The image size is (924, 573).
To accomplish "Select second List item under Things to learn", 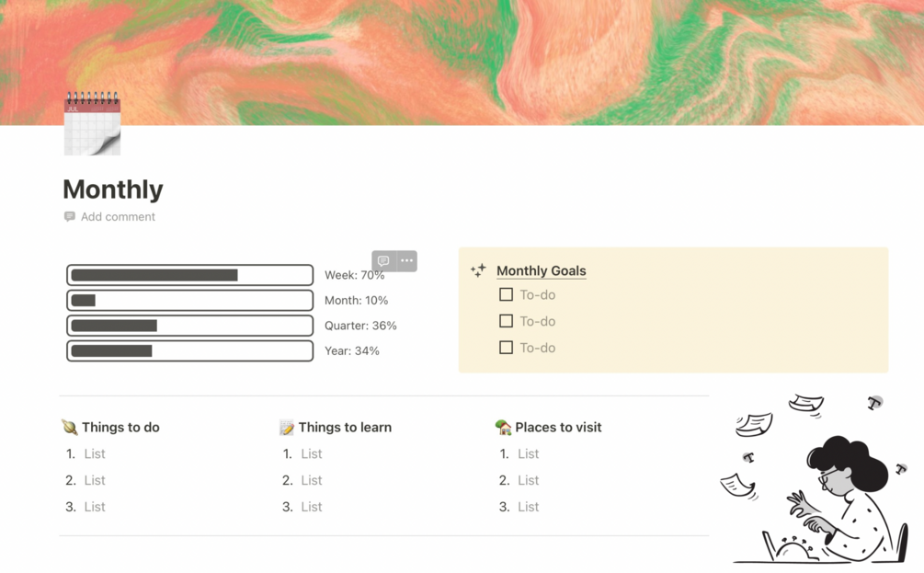I will point(312,480).
